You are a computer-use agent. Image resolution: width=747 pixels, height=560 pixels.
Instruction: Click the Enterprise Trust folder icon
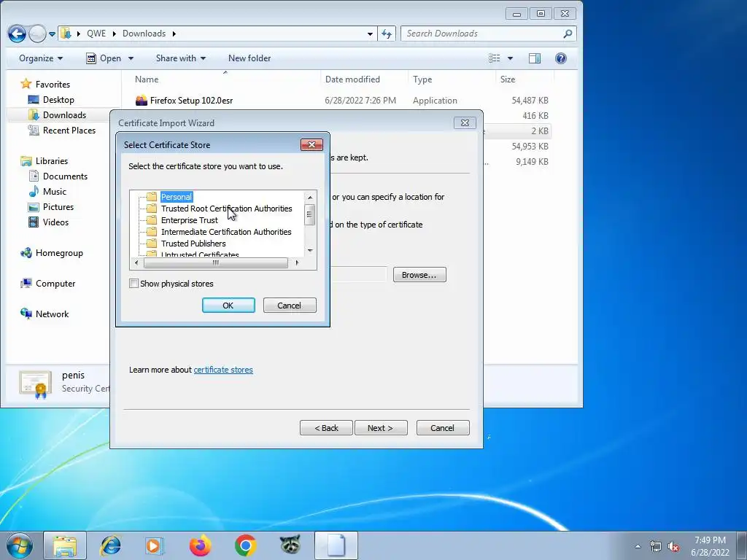click(152, 220)
